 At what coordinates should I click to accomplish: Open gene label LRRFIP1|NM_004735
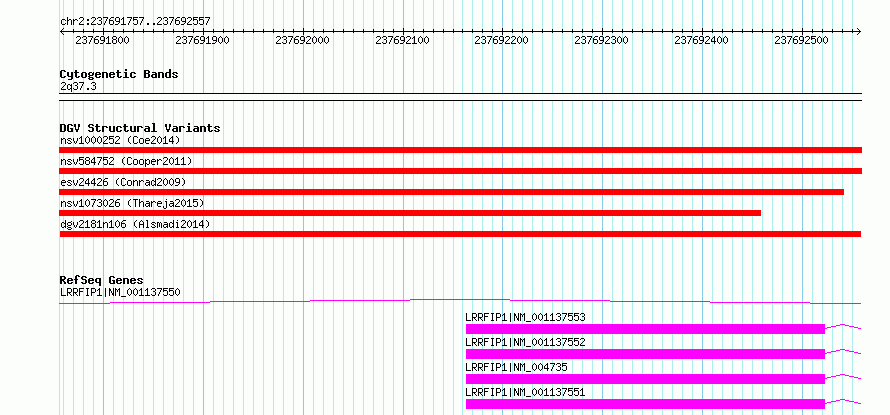point(516,367)
